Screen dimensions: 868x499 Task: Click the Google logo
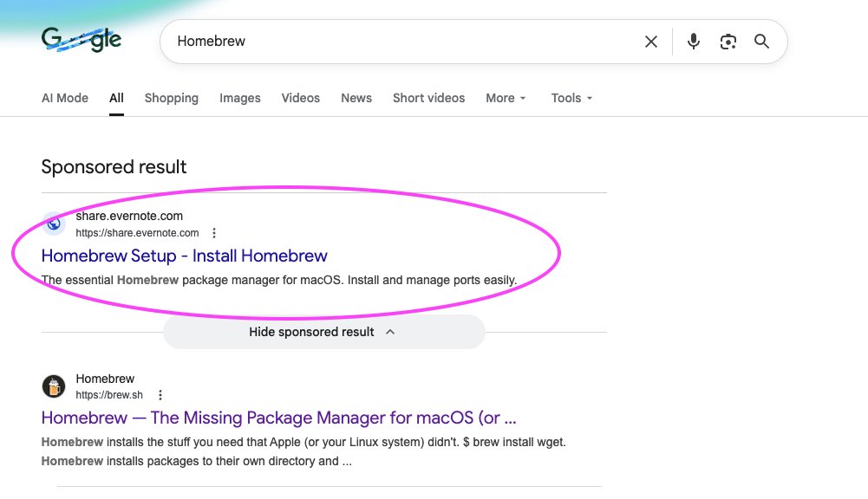(82, 39)
